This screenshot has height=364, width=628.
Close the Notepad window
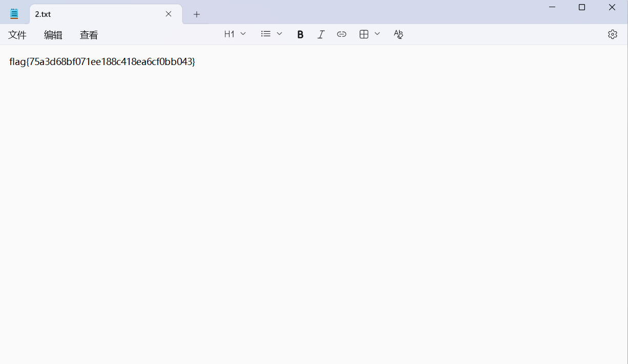click(612, 7)
